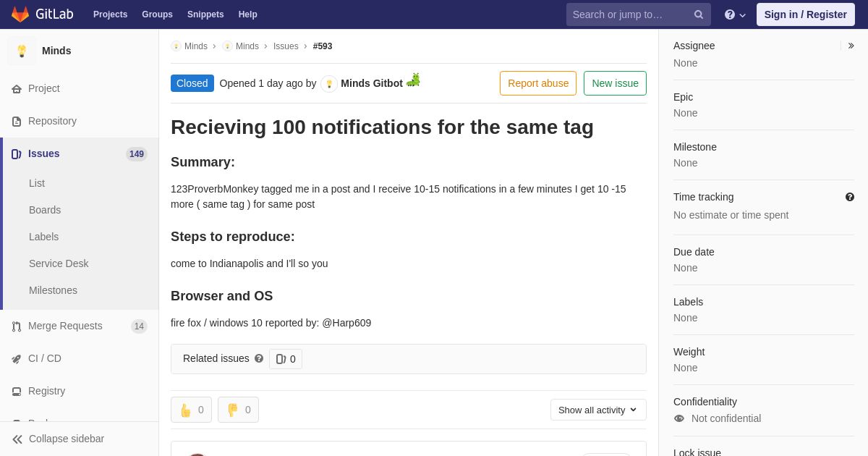Click the search magnifier icon
Screen dimensions: 868x456
point(699,14)
